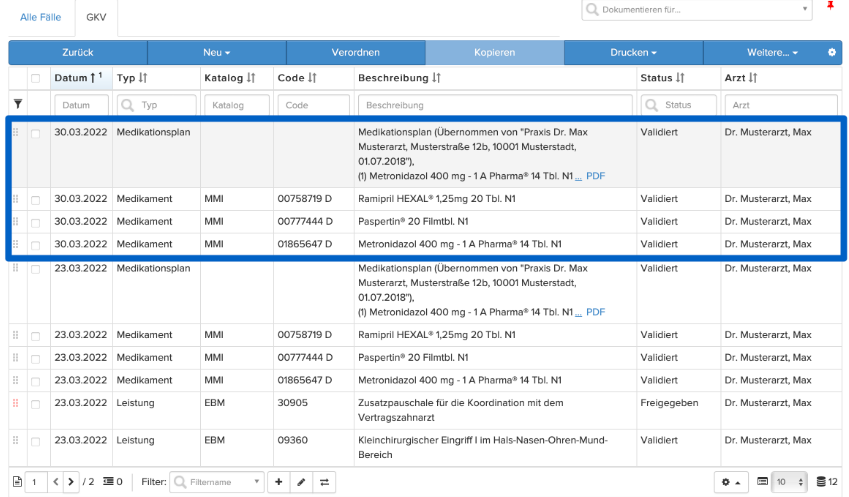Click the page number input field
The image size is (849, 497).
tap(37, 482)
